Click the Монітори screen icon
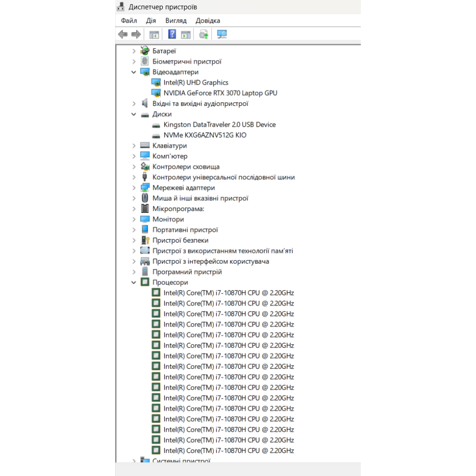The width and height of the screenshot is (476, 476). point(145,219)
